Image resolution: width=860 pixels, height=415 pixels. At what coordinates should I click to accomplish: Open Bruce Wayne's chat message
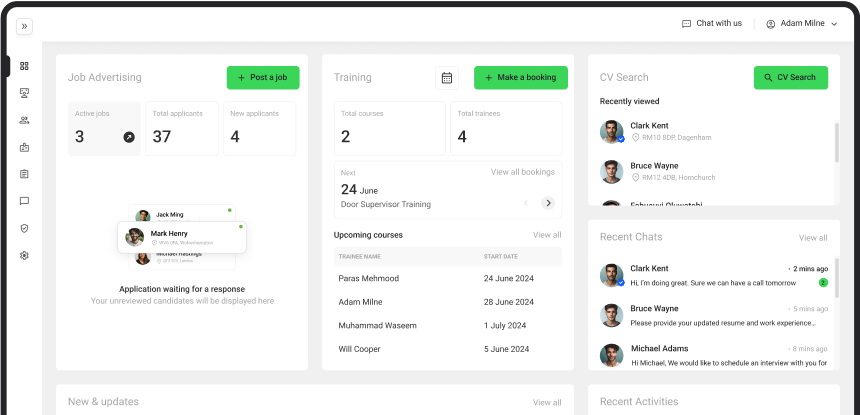[x=714, y=316]
